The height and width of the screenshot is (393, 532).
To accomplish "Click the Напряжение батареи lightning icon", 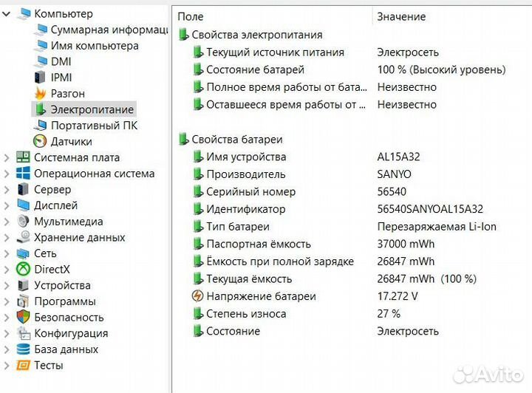I will coord(197,296).
